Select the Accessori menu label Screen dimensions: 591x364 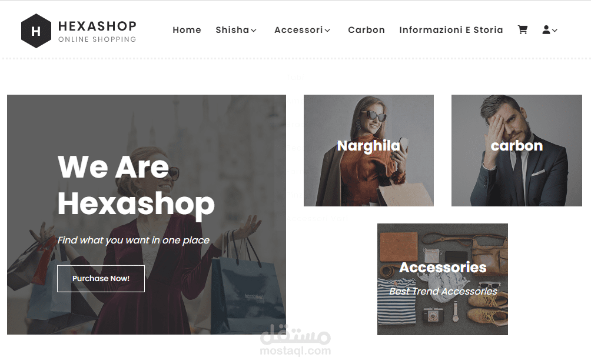coord(298,30)
